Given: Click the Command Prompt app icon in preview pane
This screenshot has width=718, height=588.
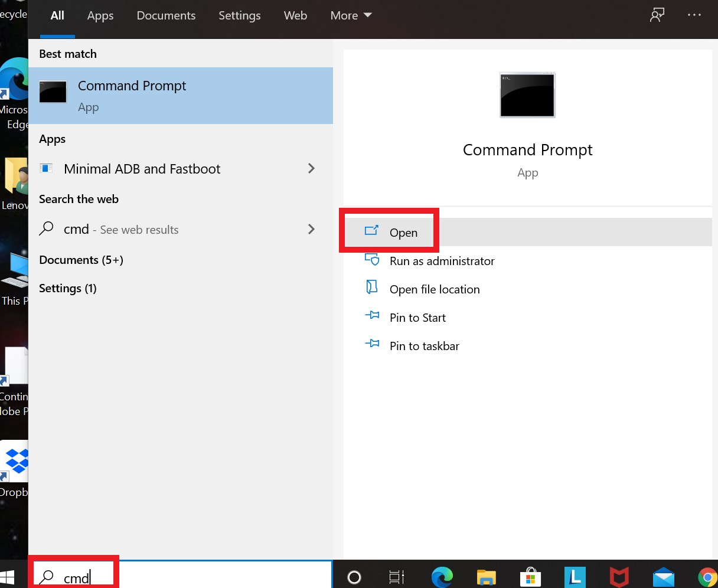Looking at the screenshot, I should point(527,94).
